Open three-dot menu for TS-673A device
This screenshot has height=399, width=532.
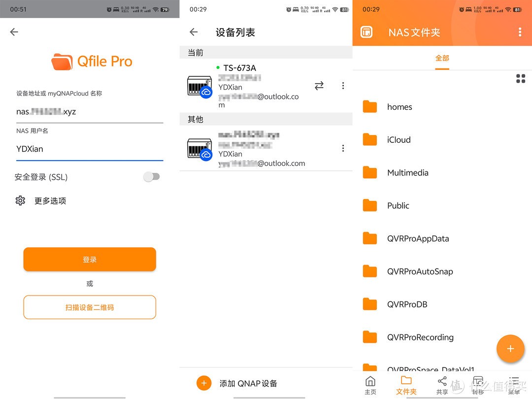pyautogui.click(x=343, y=86)
